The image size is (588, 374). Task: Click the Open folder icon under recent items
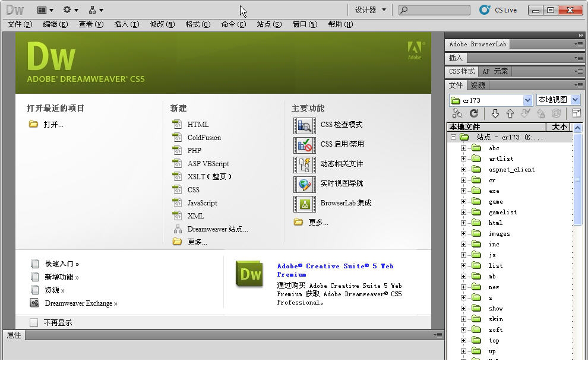33,124
